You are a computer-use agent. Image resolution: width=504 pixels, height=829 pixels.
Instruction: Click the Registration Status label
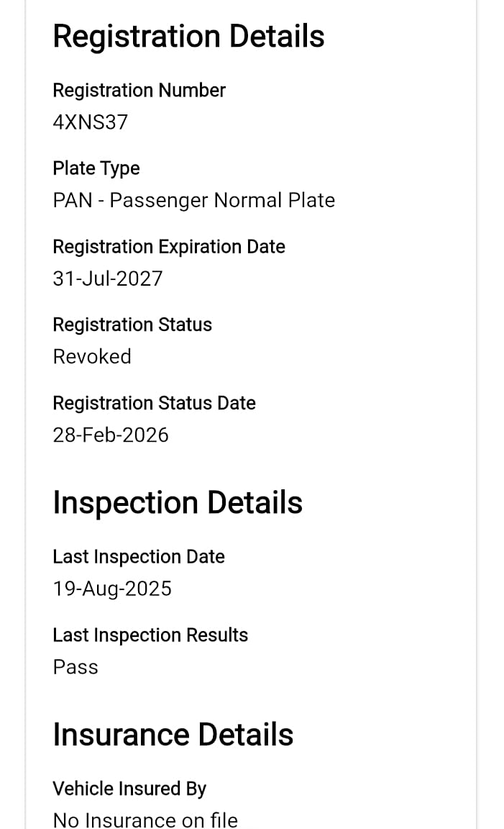tap(132, 325)
